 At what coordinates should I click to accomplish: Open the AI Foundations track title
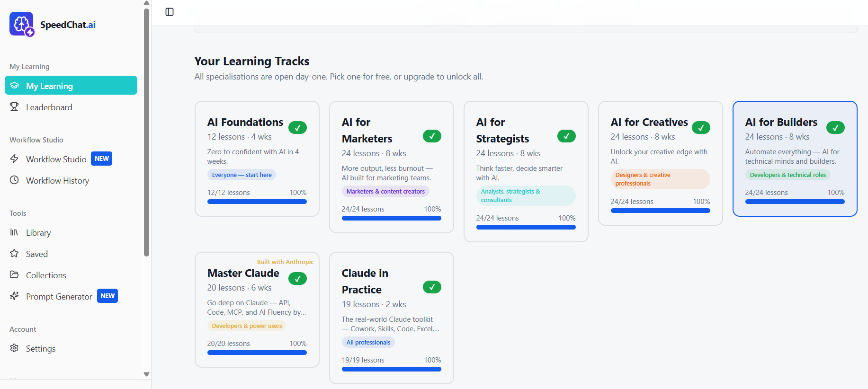[x=245, y=122]
